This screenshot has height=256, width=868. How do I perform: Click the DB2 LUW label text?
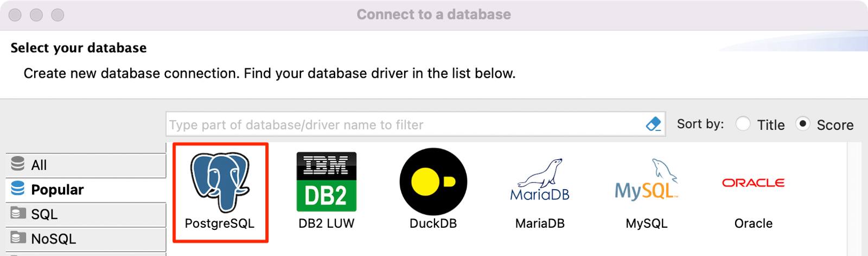[x=326, y=223]
